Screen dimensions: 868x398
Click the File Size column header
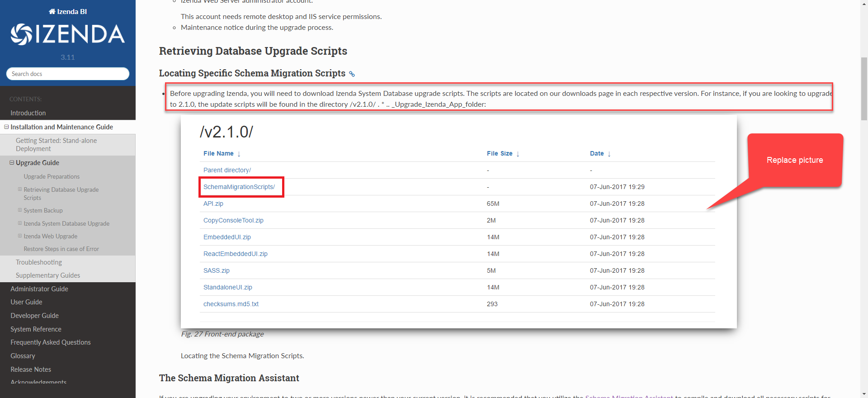(x=500, y=154)
